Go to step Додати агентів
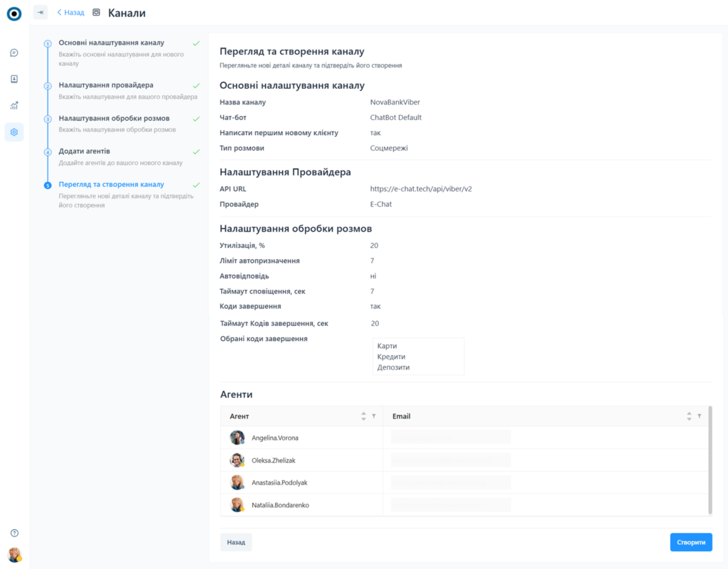The image size is (728, 569). 84,151
